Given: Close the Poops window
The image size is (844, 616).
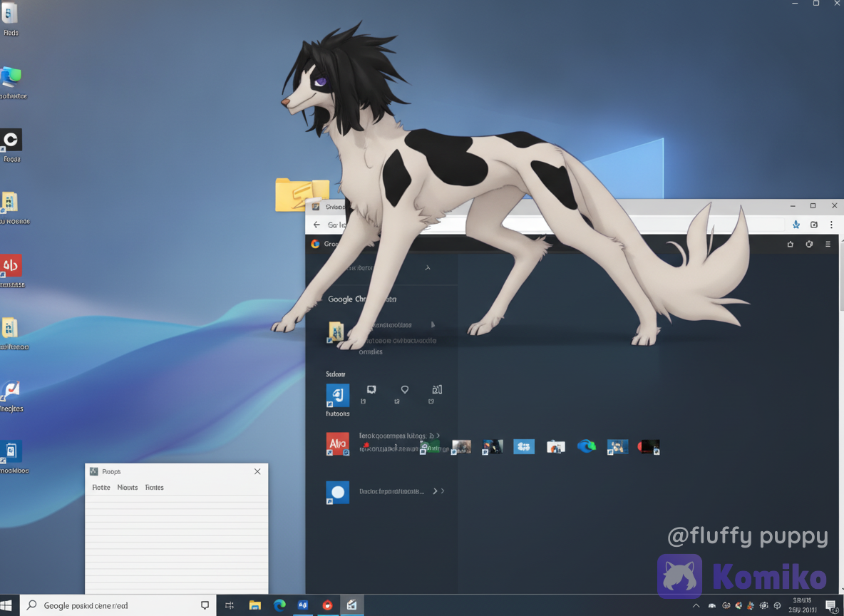Looking at the screenshot, I should click(257, 471).
